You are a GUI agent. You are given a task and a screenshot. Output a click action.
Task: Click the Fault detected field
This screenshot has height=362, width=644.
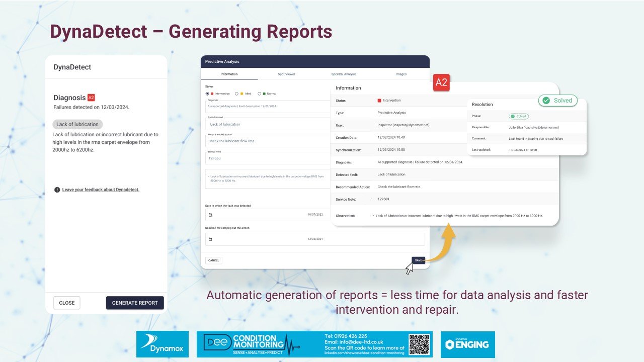(x=268, y=124)
